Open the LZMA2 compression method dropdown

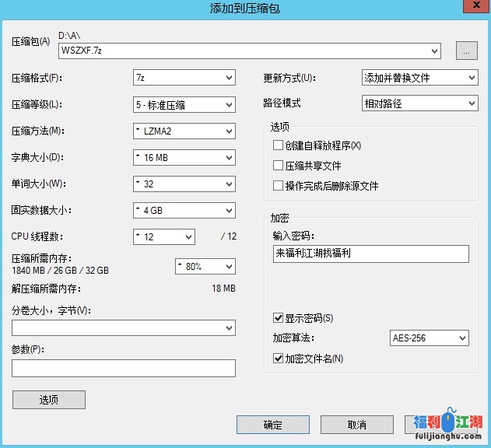click(184, 131)
